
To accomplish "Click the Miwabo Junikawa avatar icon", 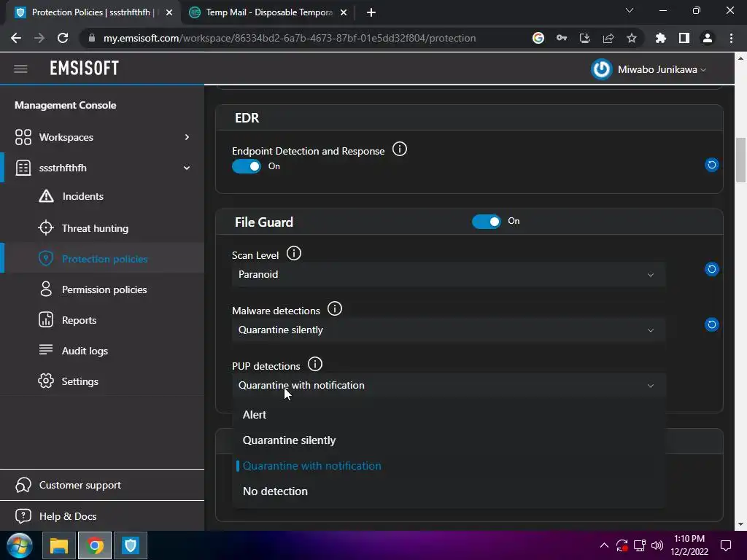I will pyautogui.click(x=602, y=69).
